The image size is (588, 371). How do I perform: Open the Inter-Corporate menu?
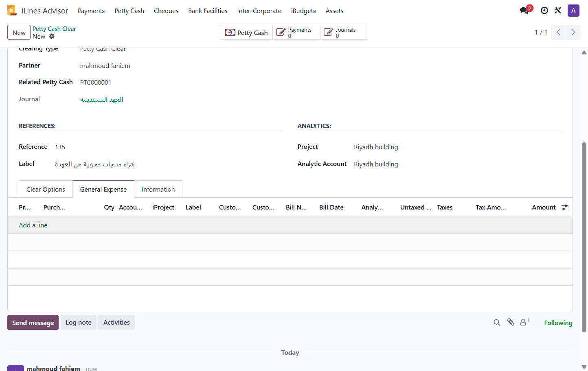point(259,11)
